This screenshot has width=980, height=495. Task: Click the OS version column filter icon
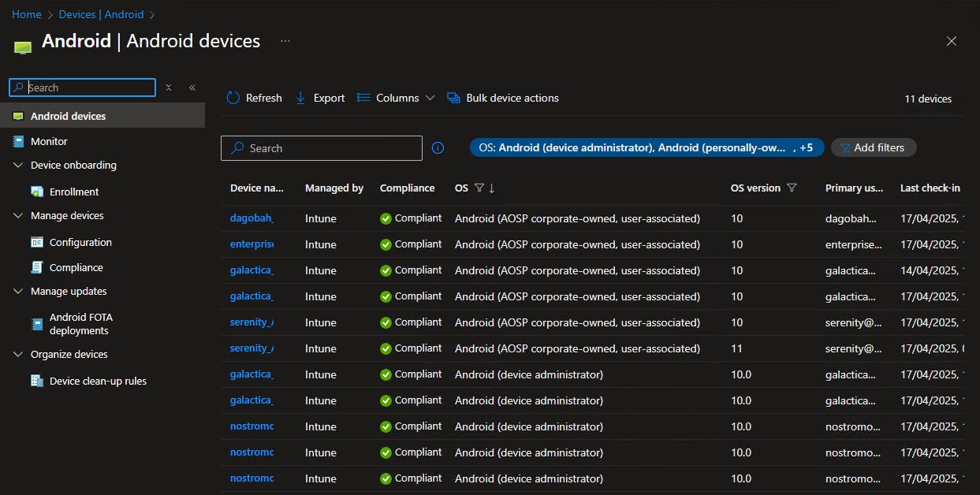pyautogui.click(x=792, y=188)
